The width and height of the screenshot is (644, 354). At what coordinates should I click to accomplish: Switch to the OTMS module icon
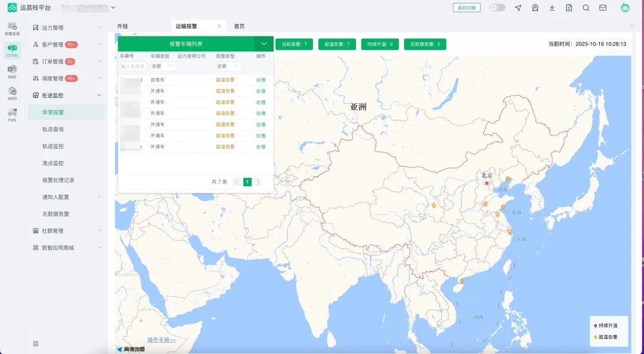coord(13,49)
